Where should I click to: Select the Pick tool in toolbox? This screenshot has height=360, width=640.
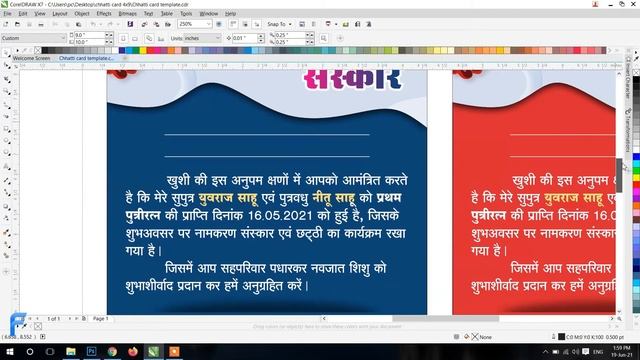pos(6,53)
